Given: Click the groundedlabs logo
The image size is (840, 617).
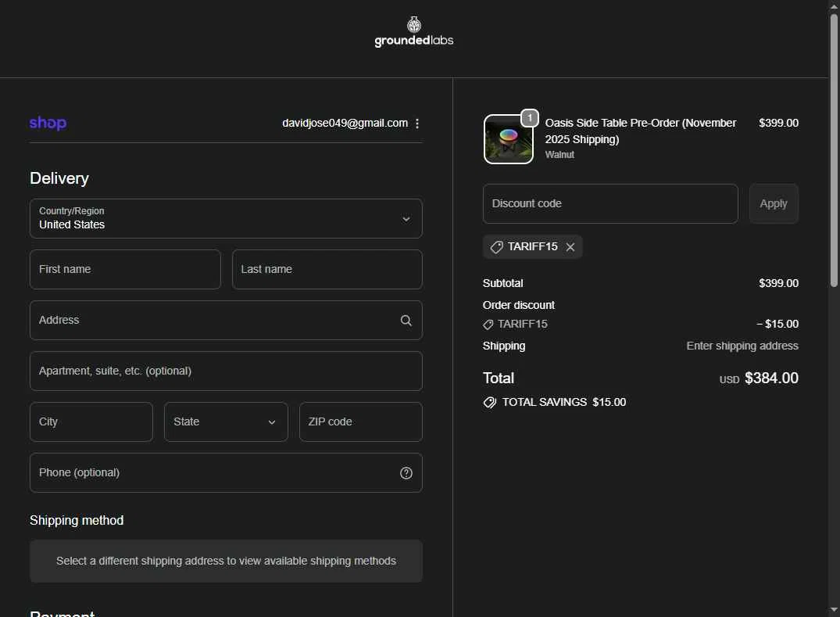Looking at the screenshot, I should click(x=413, y=32).
